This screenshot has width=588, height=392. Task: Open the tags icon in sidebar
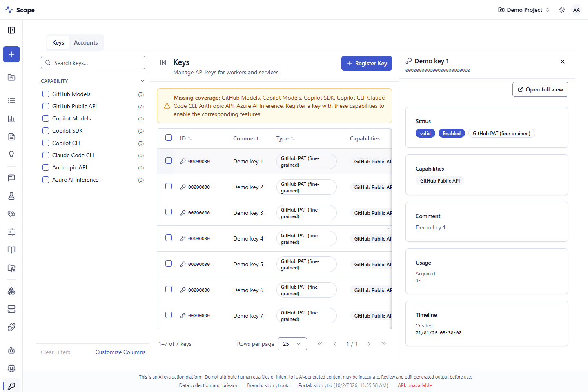(x=11, y=214)
